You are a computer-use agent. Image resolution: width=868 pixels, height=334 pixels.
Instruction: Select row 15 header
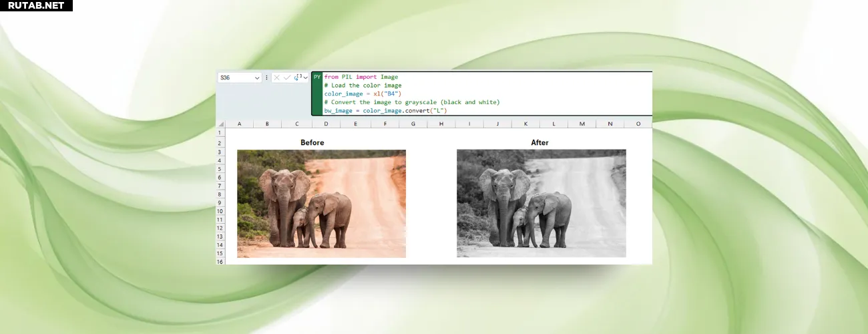[220, 253]
